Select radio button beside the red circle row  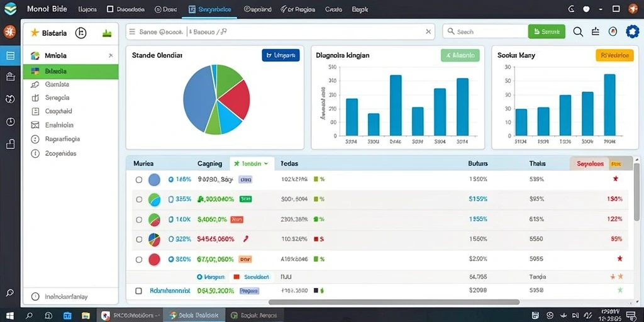click(139, 260)
